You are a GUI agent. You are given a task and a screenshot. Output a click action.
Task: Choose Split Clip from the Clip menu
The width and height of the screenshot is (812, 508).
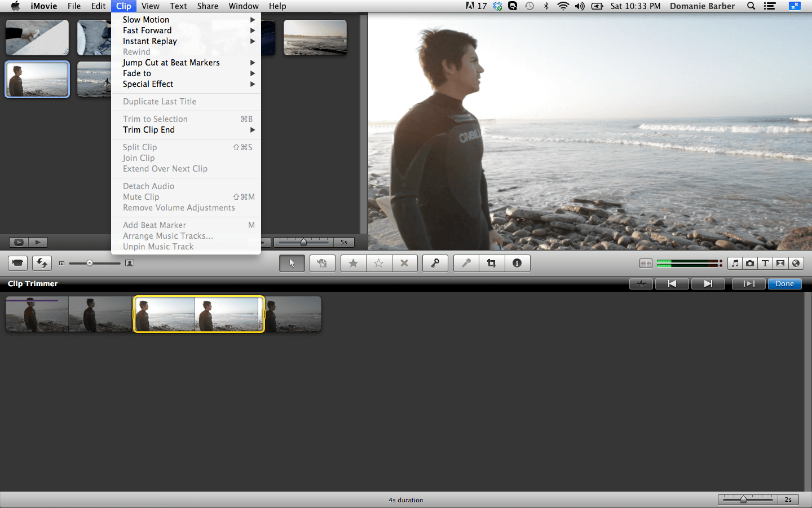[139, 147]
